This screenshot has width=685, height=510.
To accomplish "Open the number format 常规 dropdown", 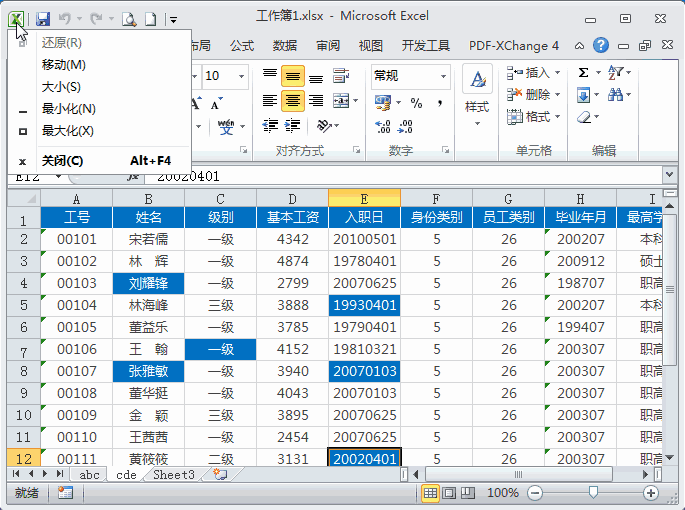I will [x=444, y=76].
